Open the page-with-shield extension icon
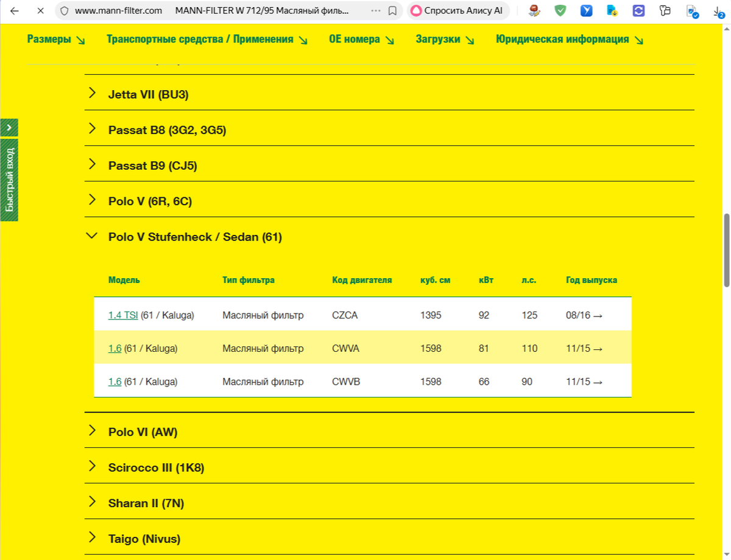 (x=691, y=11)
